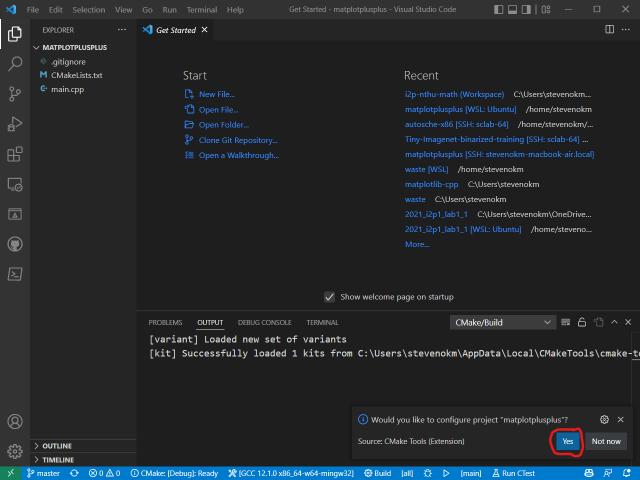The height and width of the screenshot is (480, 640).
Task: Choose the [all] build target in status bar
Action: [x=407, y=473]
